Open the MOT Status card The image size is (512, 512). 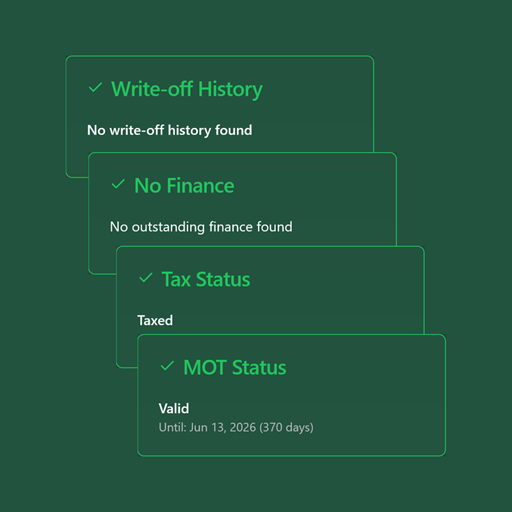[291, 395]
